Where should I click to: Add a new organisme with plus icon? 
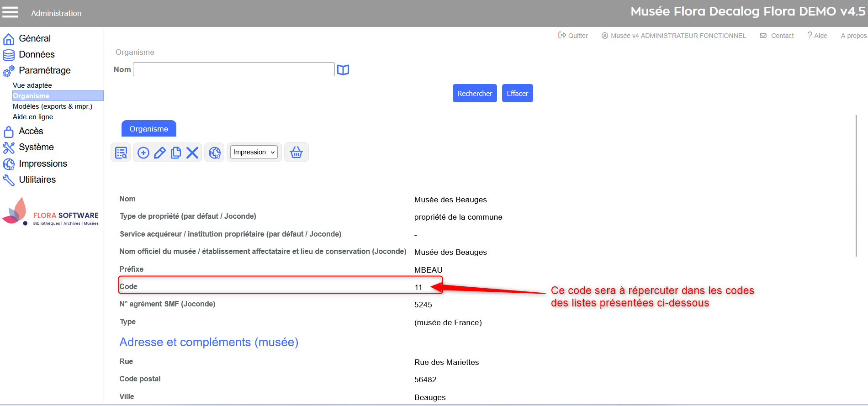click(143, 153)
